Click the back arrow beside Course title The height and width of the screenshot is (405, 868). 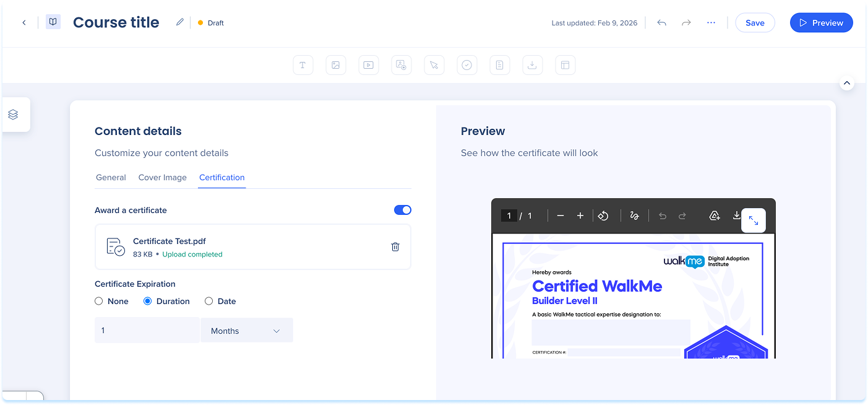pyautogui.click(x=24, y=23)
